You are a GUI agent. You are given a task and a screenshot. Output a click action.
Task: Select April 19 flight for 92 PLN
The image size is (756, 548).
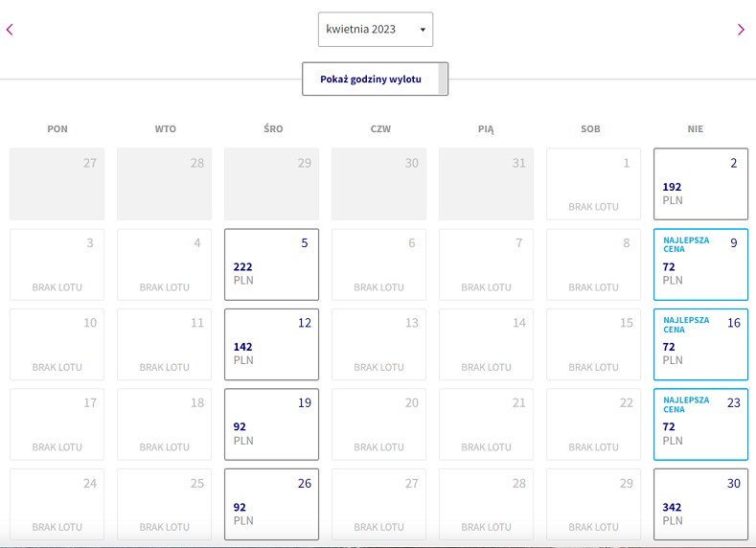point(271,424)
